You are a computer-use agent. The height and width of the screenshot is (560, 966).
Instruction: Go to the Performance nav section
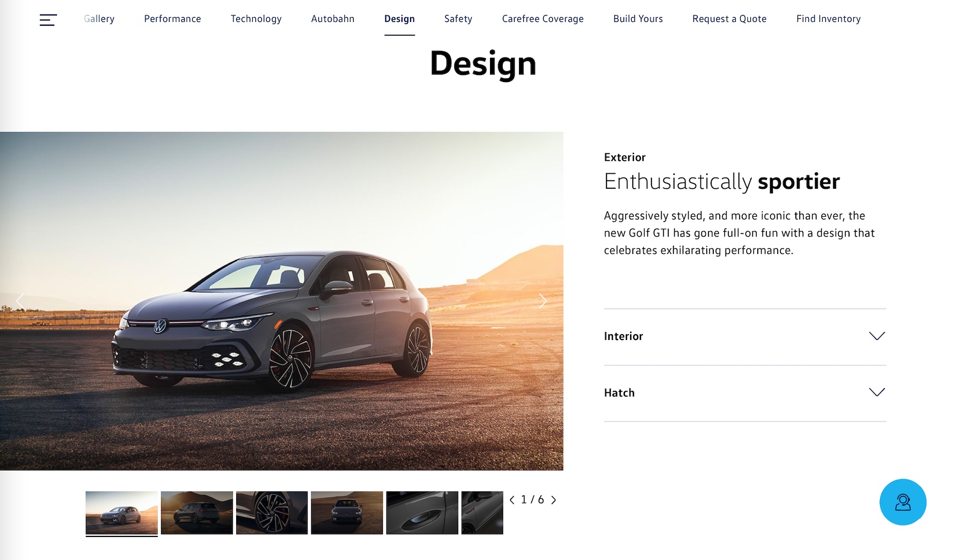pyautogui.click(x=173, y=19)
